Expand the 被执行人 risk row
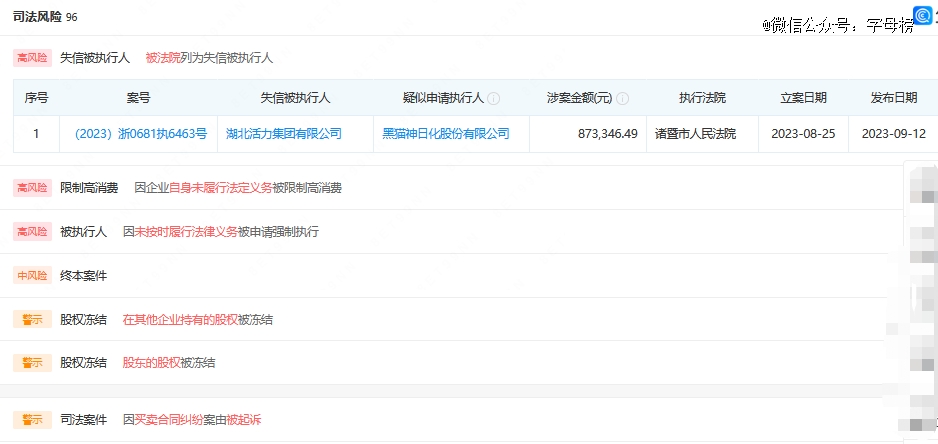Image resolution: width=938 pixels, height=444 pixels. click(x=452, y=232)
